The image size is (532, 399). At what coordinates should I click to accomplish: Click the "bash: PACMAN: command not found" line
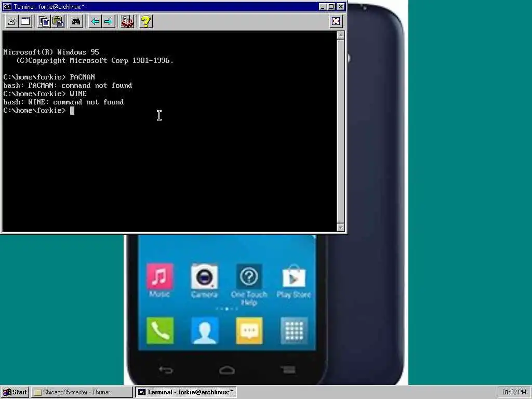(x=68, y=86)
